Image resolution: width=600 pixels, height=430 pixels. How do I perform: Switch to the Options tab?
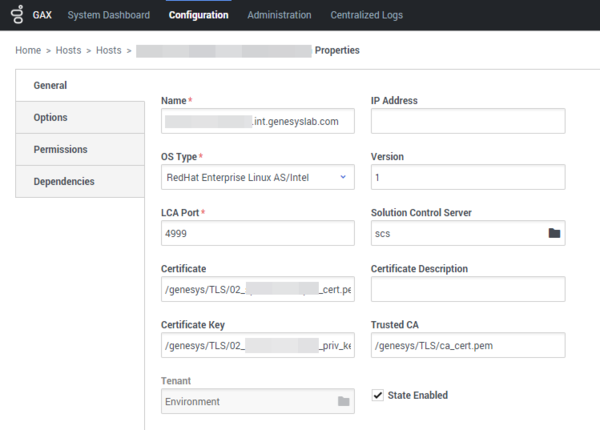(x=51, y=118)
